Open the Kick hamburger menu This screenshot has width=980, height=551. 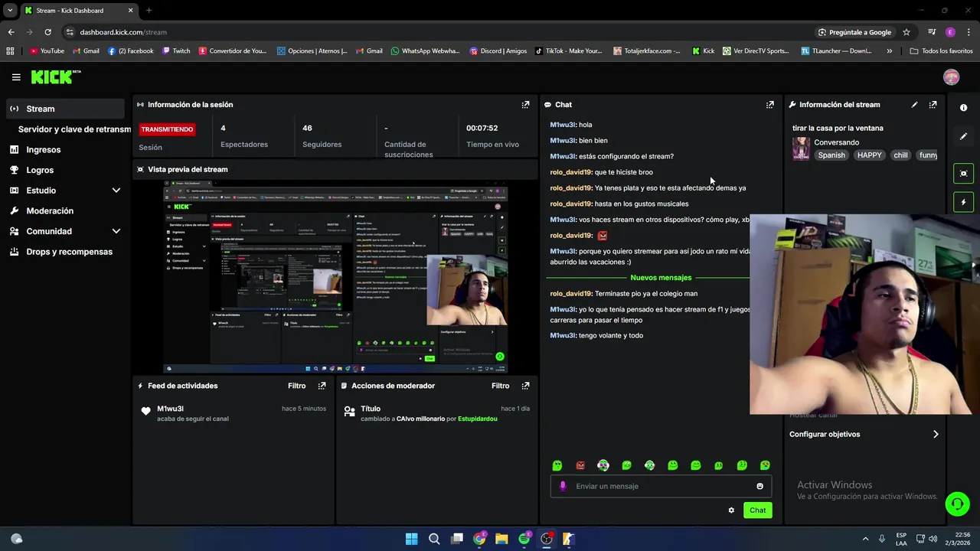click(x=16, y=77)
